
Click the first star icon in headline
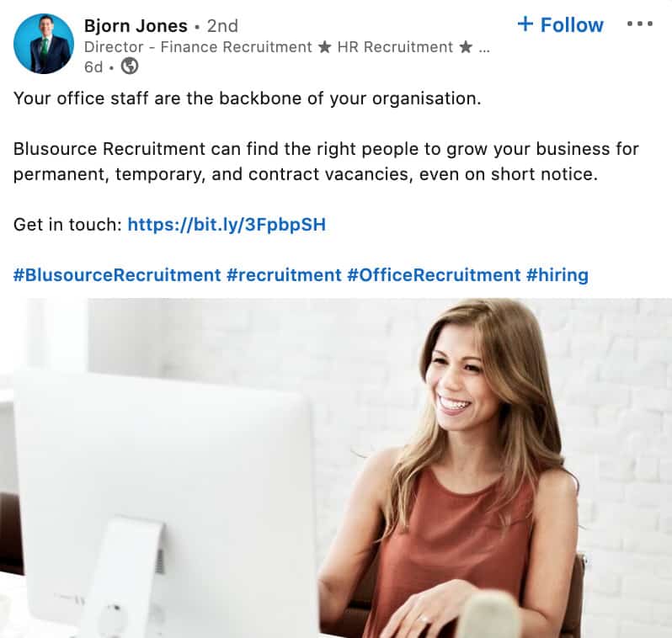coord(325,47)
